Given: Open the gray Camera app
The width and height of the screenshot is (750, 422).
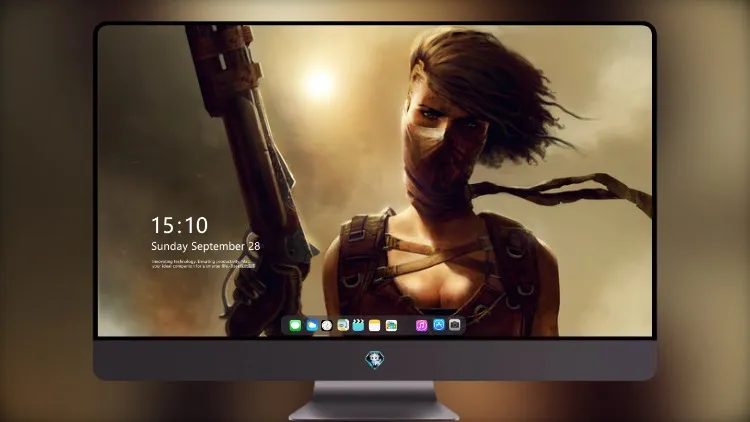Looking at the screenshot, I should click(x=454, y=325).
